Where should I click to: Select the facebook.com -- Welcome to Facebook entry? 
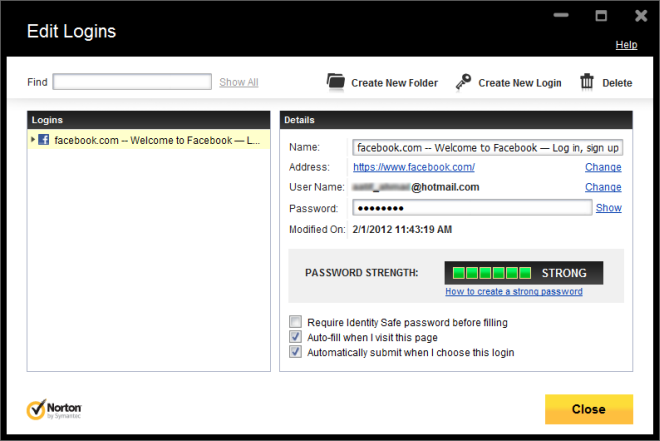click(x=149, y=140)
